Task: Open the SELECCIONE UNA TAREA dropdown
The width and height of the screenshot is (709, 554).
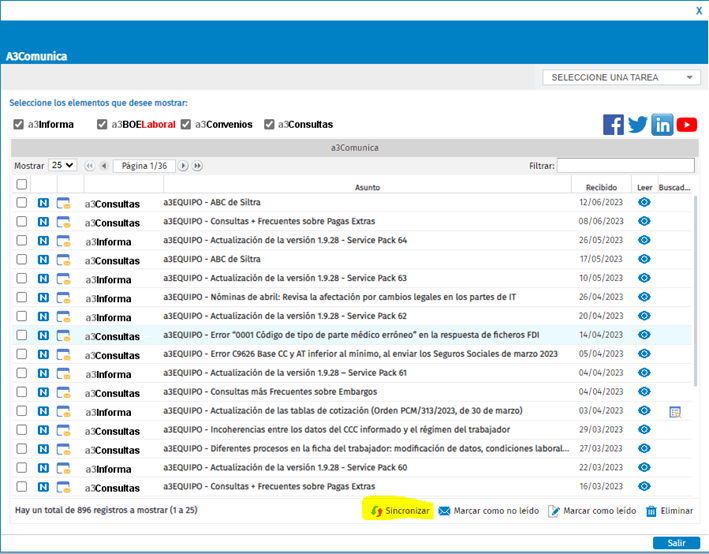Action: coord(622,77)
